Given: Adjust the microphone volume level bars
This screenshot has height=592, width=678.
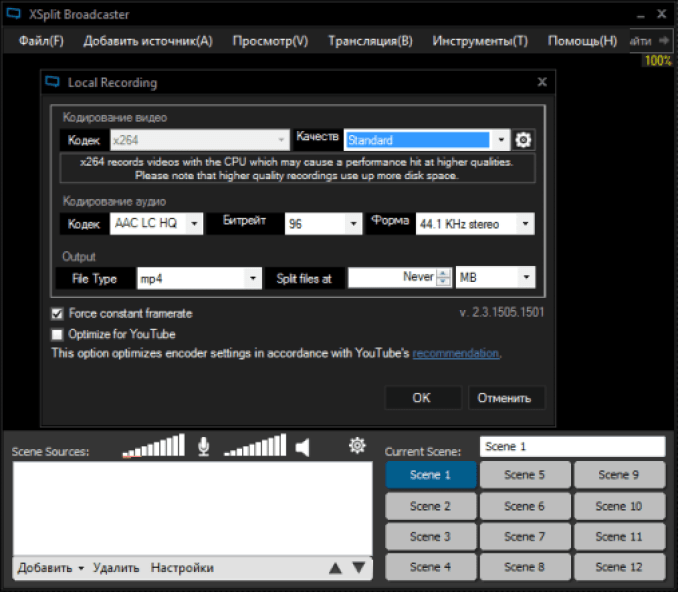Looking at the screenshot, I should (x=154, y=445).
